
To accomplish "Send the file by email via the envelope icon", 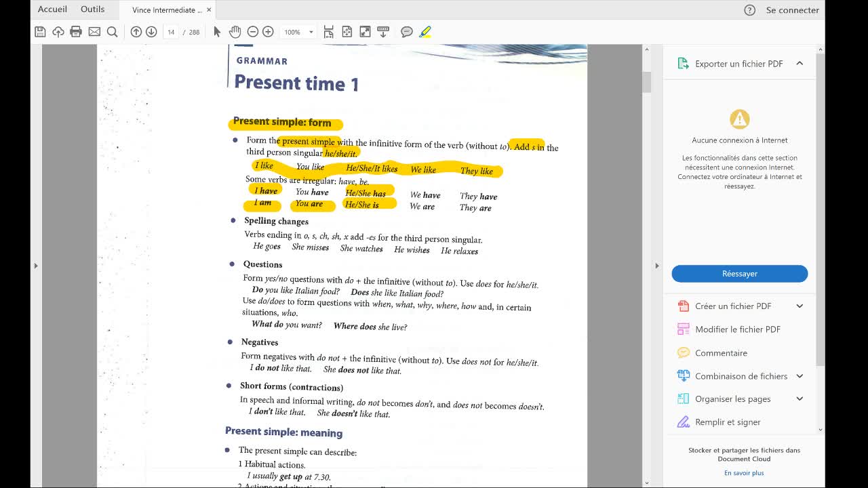I will 94,32.
